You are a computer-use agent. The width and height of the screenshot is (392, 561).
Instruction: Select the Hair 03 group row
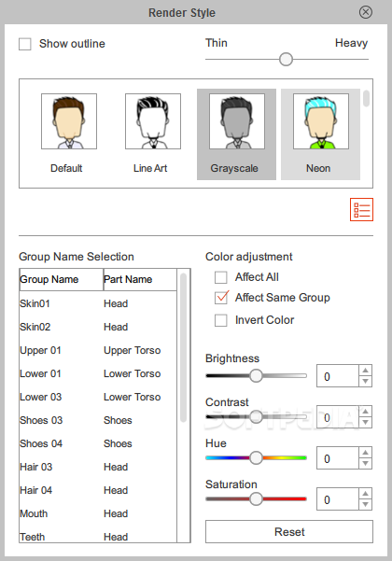click(98, 467)
